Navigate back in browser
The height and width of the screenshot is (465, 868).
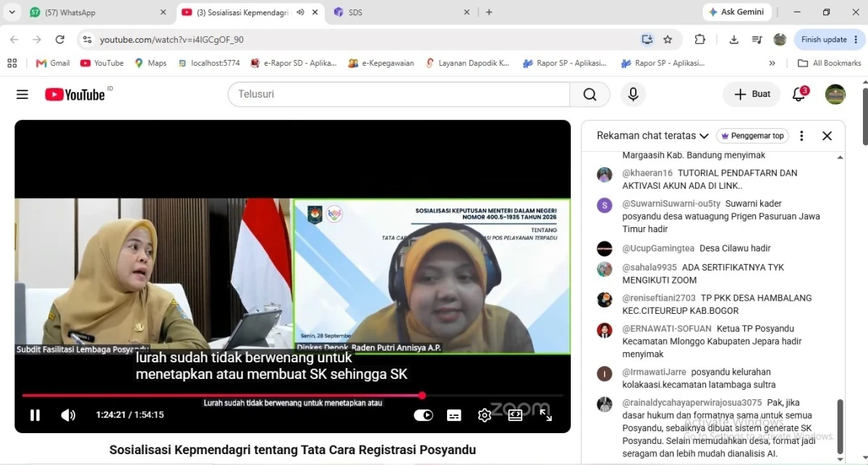click(16, 40)
